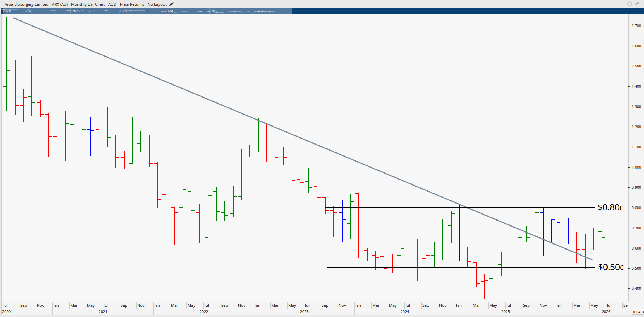Click the 0.900 price scale label
644x317 pixels.
coord(636,187)
